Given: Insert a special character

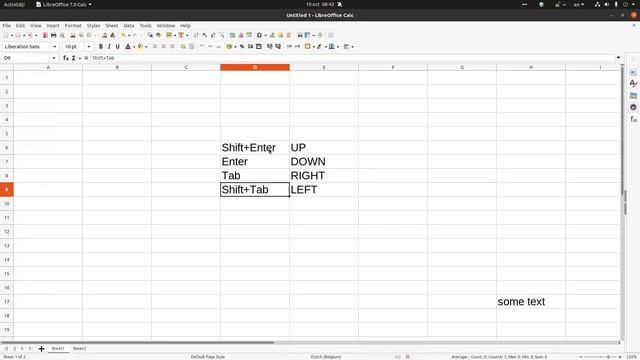Looking at the screenshot, I should pyautogui.click(x=259, y=36).
